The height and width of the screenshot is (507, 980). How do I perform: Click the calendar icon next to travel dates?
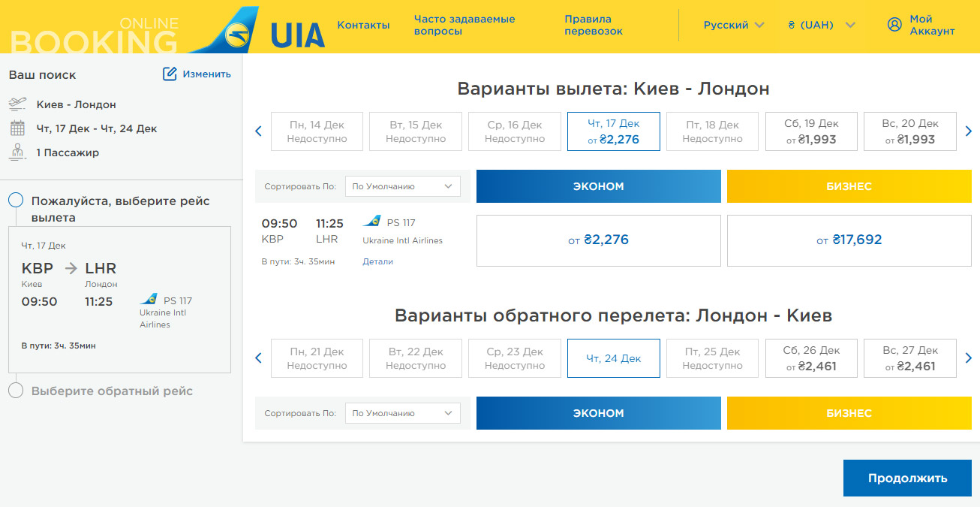(x=17, y=128)
